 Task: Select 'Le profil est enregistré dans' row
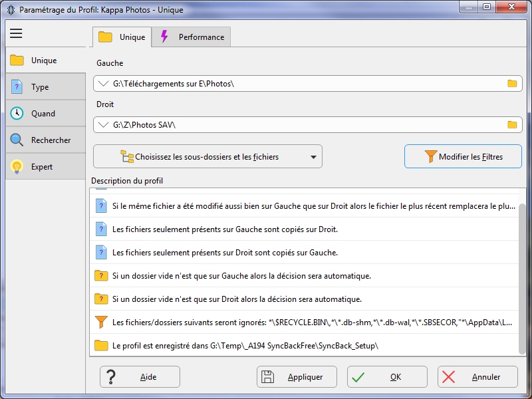pyautogui.click(x=305, y=346)
